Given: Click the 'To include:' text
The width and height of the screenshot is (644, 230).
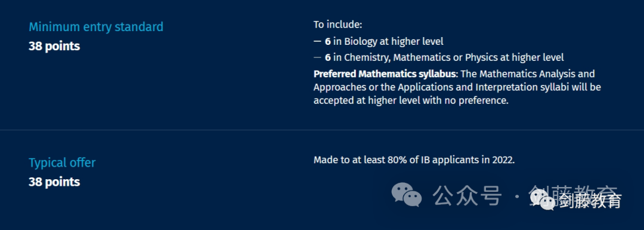Looking at the screenshot, I should (338, 24).
